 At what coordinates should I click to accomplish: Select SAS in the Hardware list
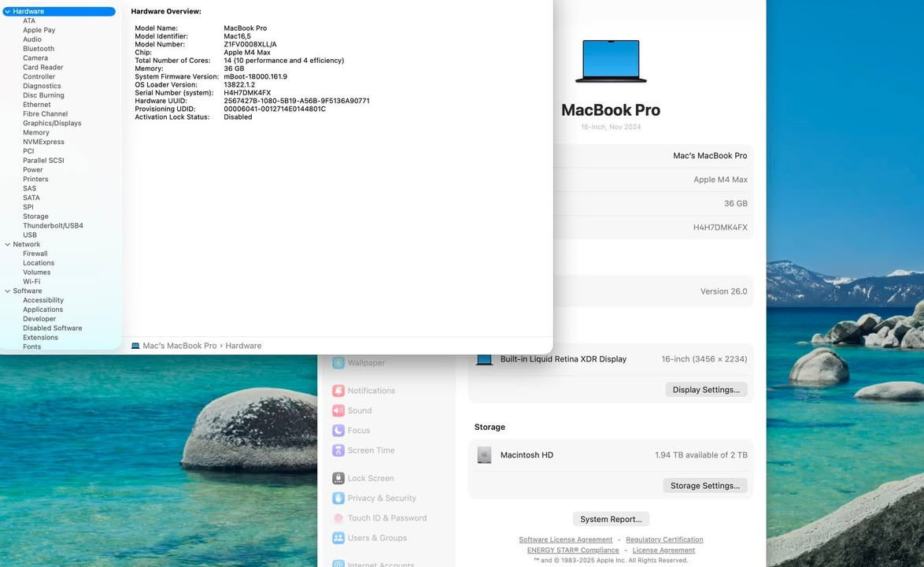click(x=29, y=189)
